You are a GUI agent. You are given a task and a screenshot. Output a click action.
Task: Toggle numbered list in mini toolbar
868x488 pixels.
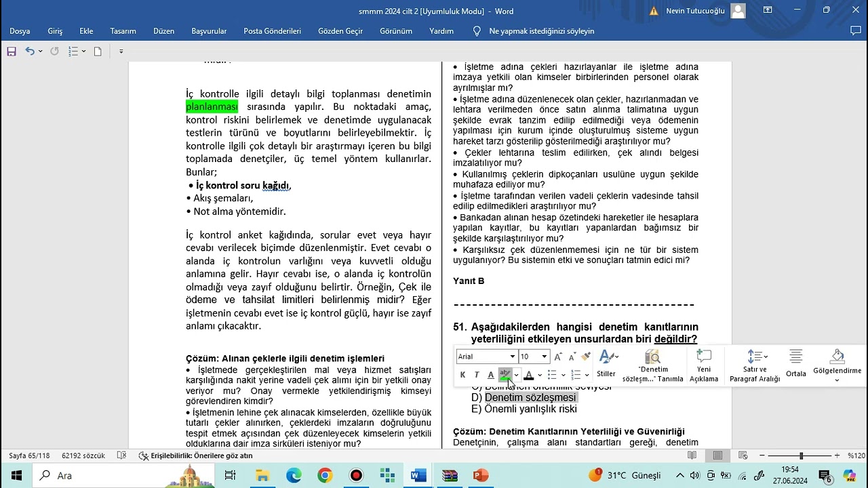pyautogui.click(x=576, y=375)
